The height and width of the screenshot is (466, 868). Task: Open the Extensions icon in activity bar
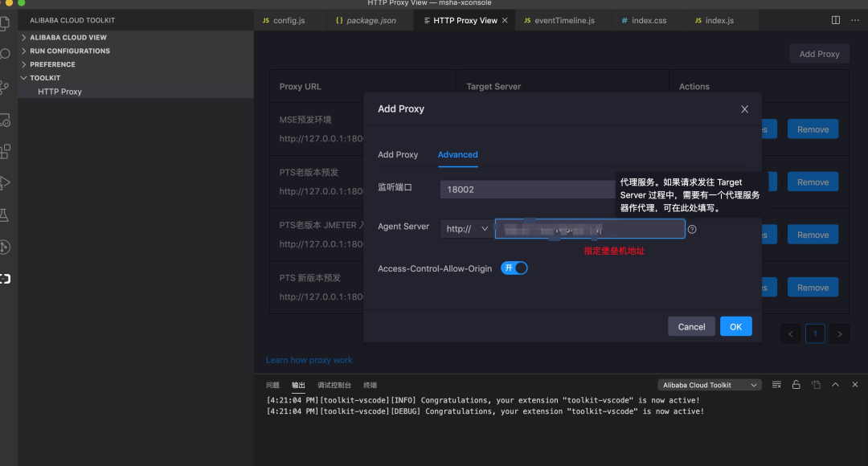pos(5,151)
